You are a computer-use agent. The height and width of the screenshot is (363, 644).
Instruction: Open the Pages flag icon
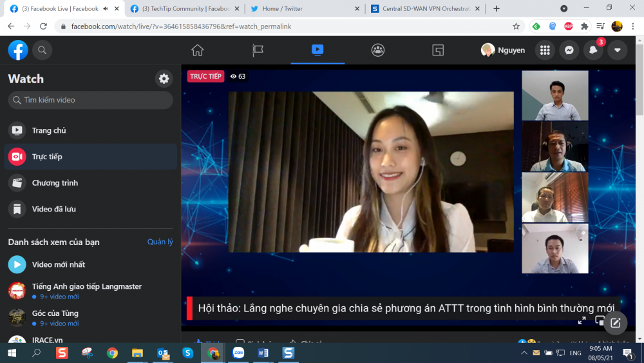tap(258, 50)
